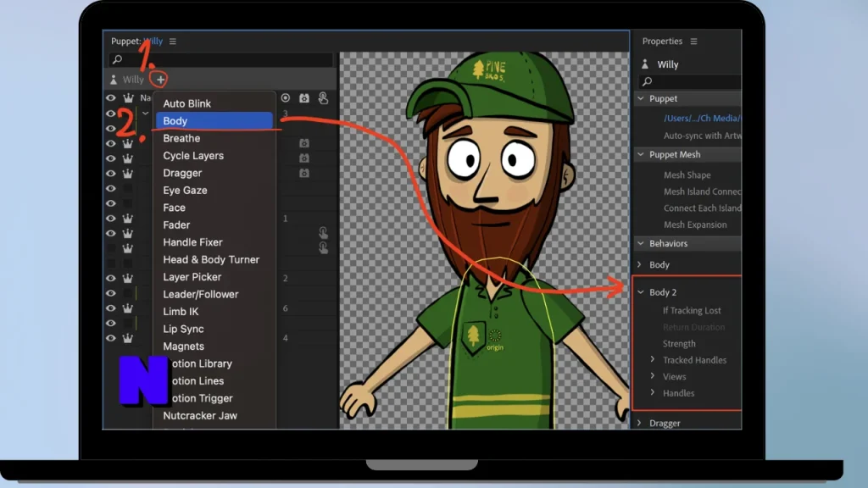Click the crown icon in the row showing count 2
Screen dimensions: 868x488
pos(128,278)
